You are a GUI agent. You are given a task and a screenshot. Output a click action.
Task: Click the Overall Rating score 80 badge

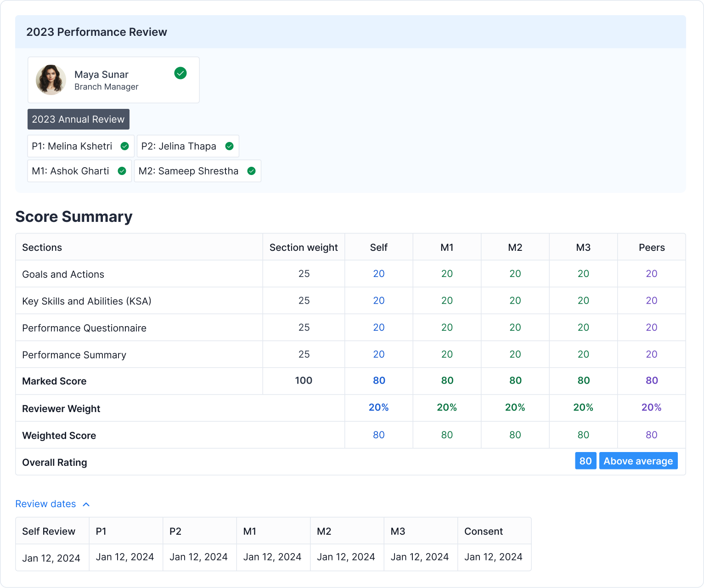pyautogui.click(x=586, y=461)
